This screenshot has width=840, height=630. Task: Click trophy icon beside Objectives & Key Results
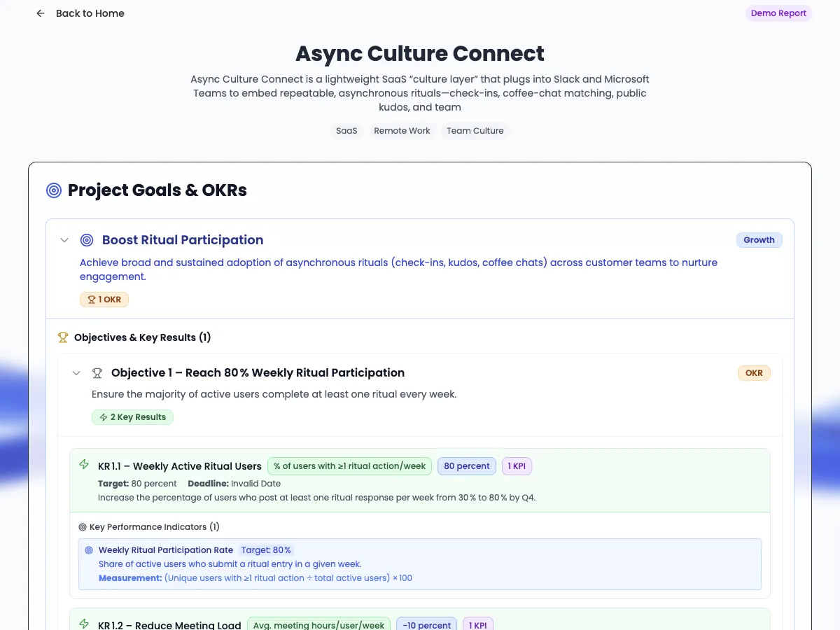click(63, 337)
